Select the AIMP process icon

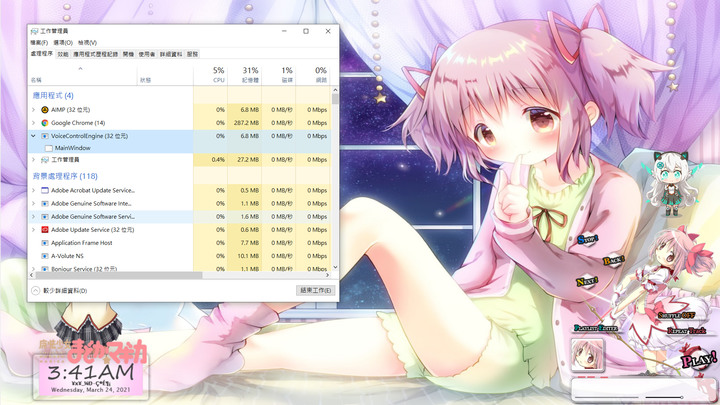[45, 110]
